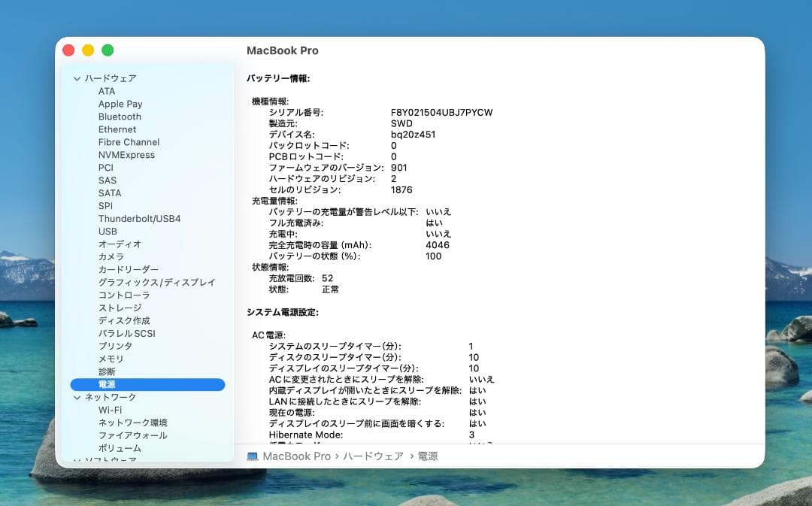Click MacBook Pro in the path bar

(296, 456)
